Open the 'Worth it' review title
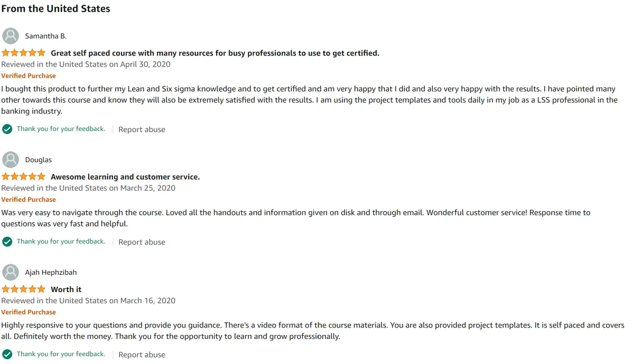The width and height of the screenshot is (634, 364). click(66, 289)
